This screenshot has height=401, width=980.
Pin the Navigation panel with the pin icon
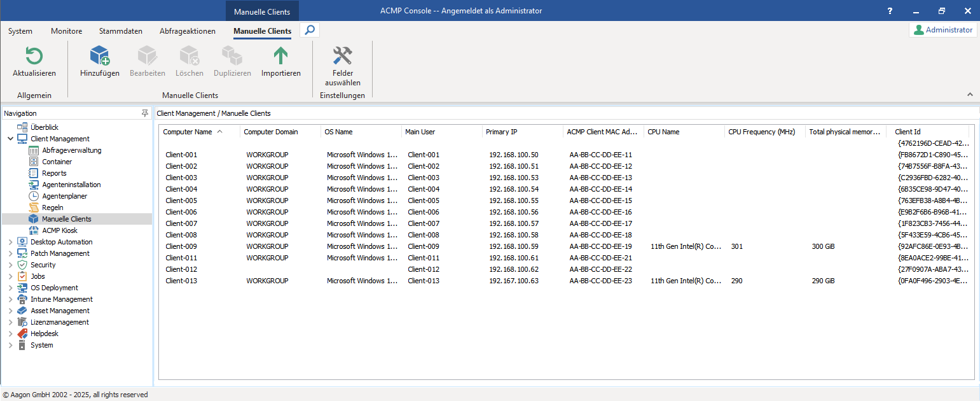point(145,113)
